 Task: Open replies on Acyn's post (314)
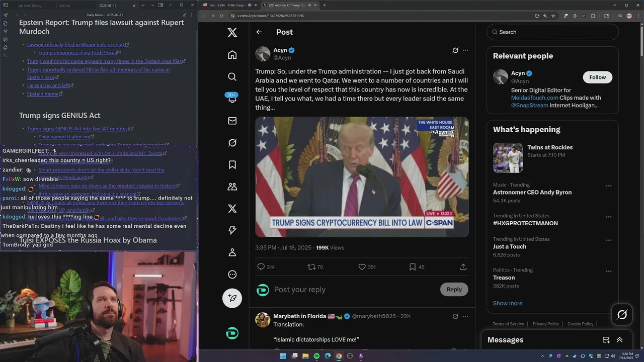pyautogui.click(x=266, y=267)
